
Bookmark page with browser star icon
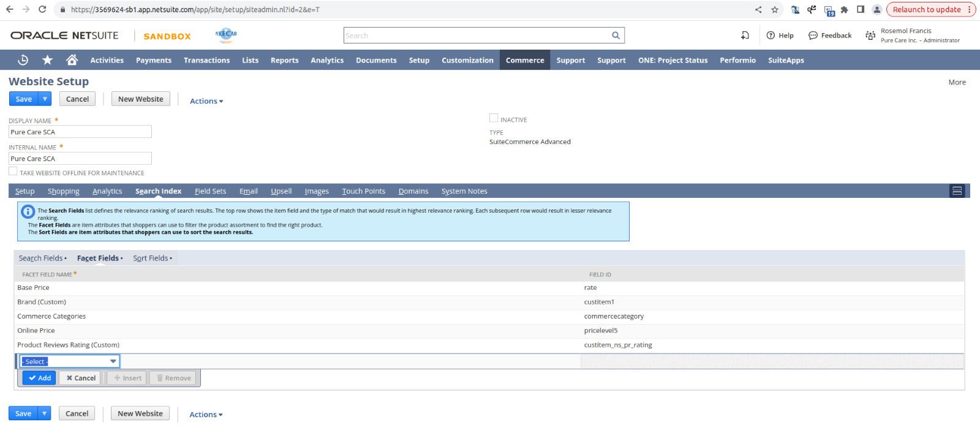[775, 10]
